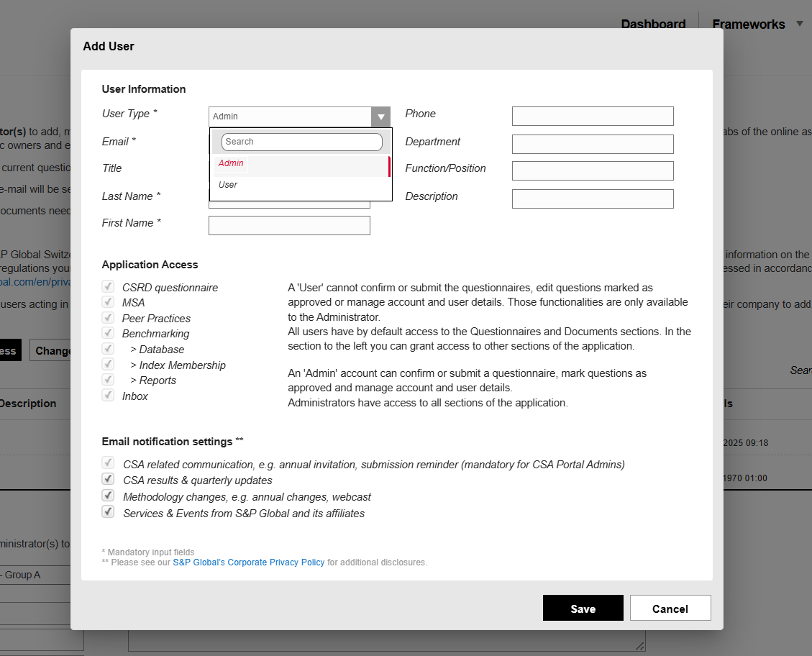The width and height of the screenshot is (812, 656).
Task: Click the 'Last Name *' field label
Action: coord(131,196)
